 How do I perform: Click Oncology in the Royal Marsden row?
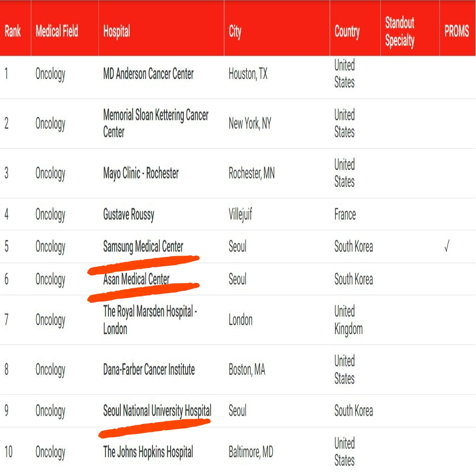50,320
